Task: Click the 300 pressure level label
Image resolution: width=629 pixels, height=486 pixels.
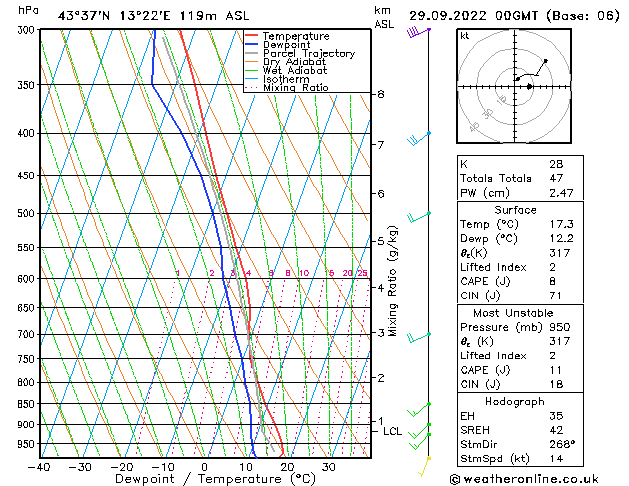Action: tap(28, 30)
